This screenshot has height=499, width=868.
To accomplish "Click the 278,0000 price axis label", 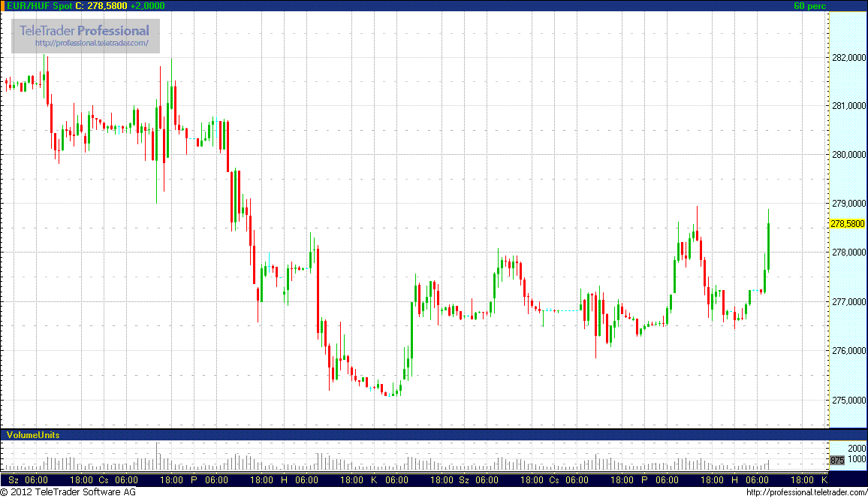I will click(x=848, y=253).
